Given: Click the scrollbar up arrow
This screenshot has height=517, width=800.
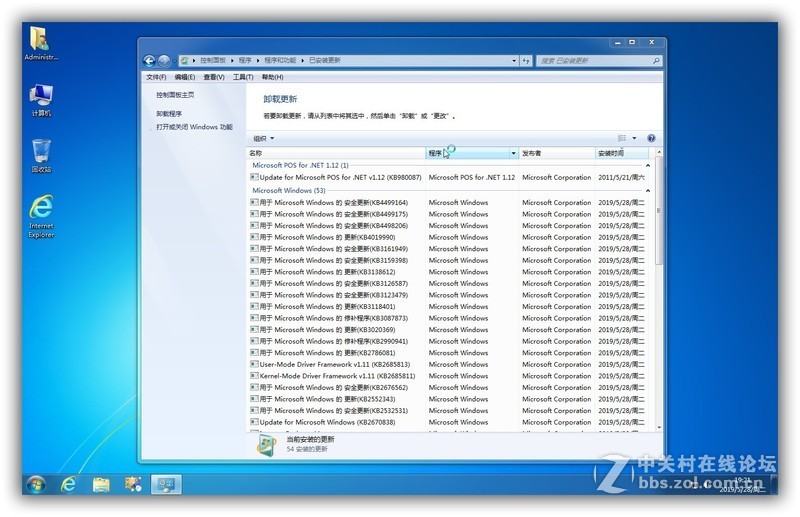Looking at the screenshot, I should coord(659,152).
